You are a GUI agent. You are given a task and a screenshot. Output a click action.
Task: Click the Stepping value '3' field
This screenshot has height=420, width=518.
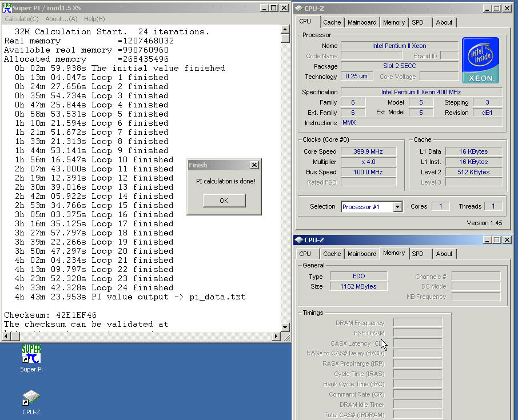(487, 102)
